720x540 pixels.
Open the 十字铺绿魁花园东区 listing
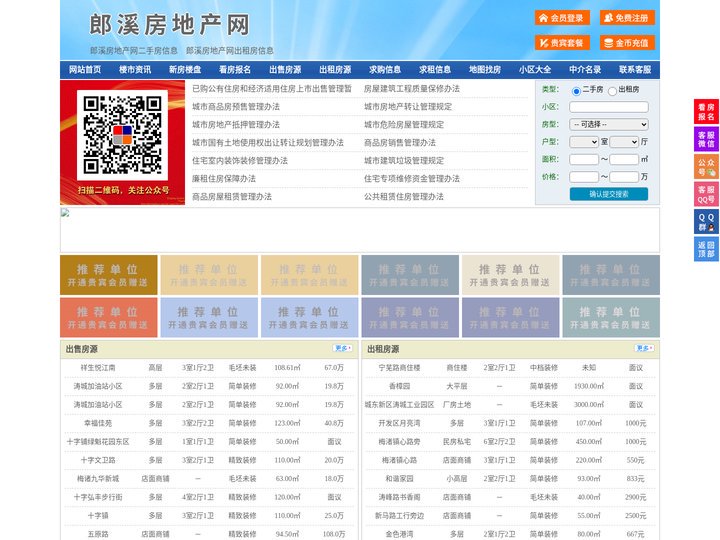[x=98, y=442]
